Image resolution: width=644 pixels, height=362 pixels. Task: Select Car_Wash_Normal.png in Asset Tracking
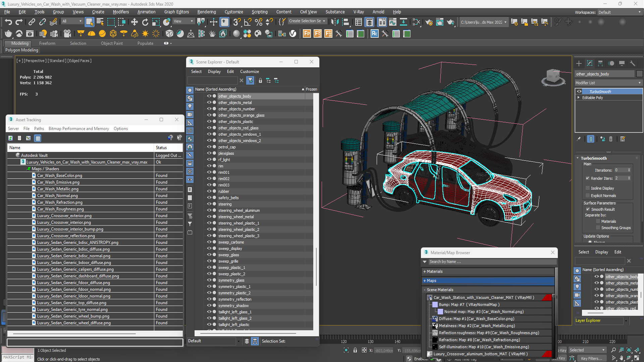click(57, 195)
